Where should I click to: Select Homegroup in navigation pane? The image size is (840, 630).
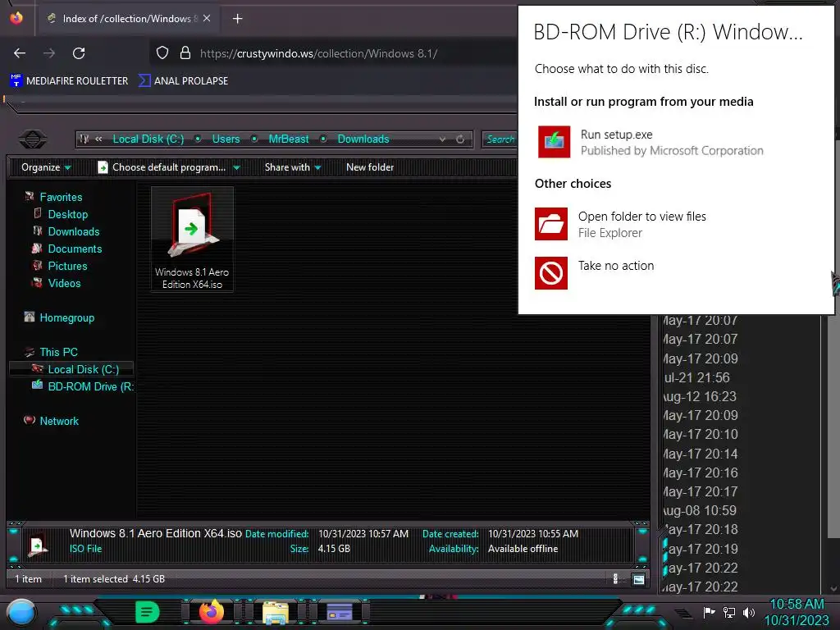(66, 317)
